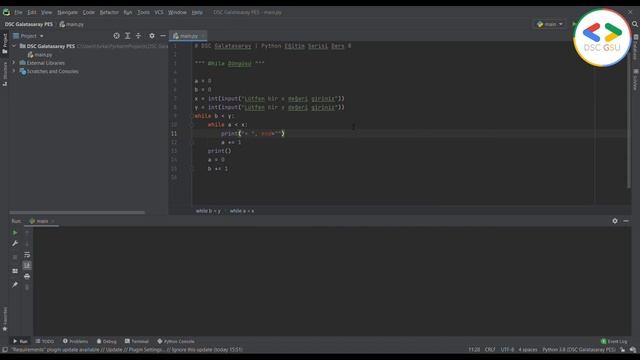Open the Python Console tool window
This screenshot has height=360, width=640.
tap(176, 341)
